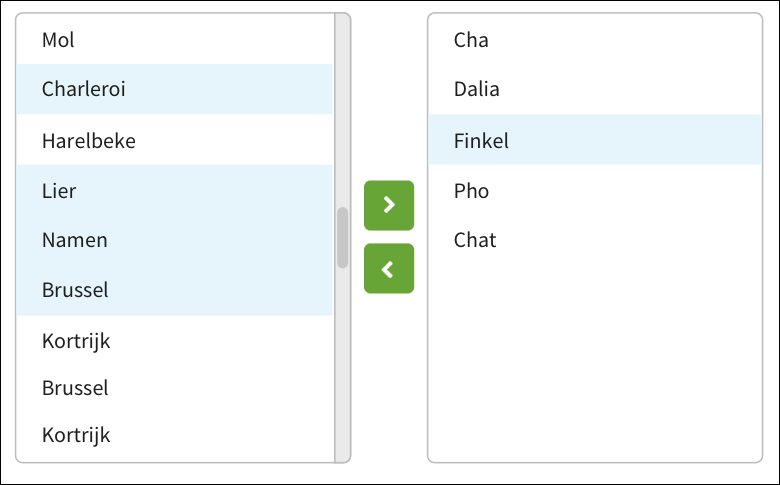780x485 pixels.
Task: Click the left list scrollbar thumb
Action: (342, 237)
